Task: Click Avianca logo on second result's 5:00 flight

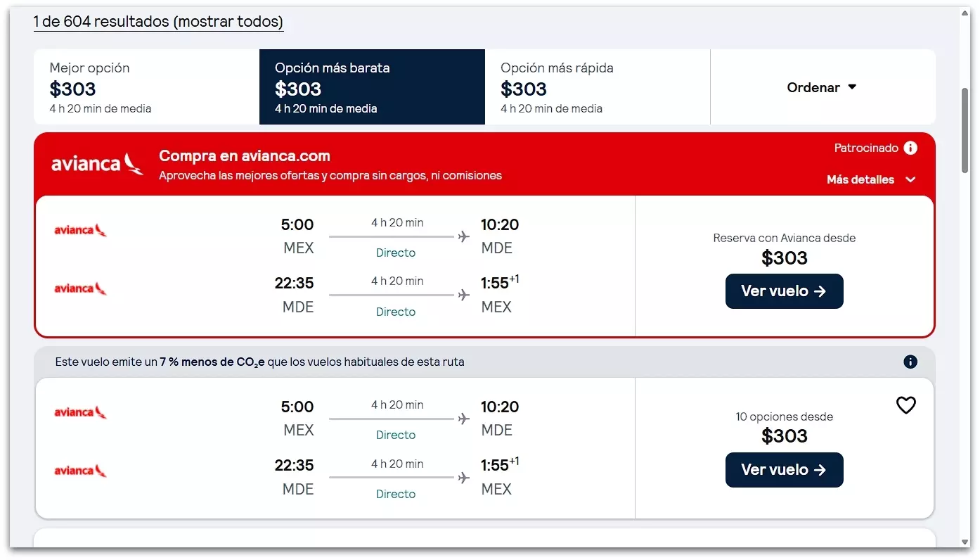Action: 80,412
